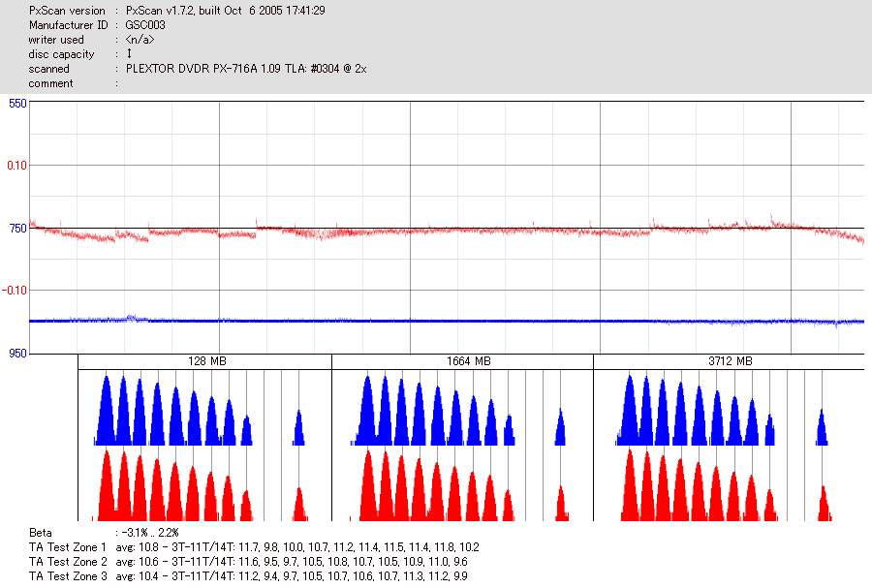Click the 'scanned' label

coord(49,69)
